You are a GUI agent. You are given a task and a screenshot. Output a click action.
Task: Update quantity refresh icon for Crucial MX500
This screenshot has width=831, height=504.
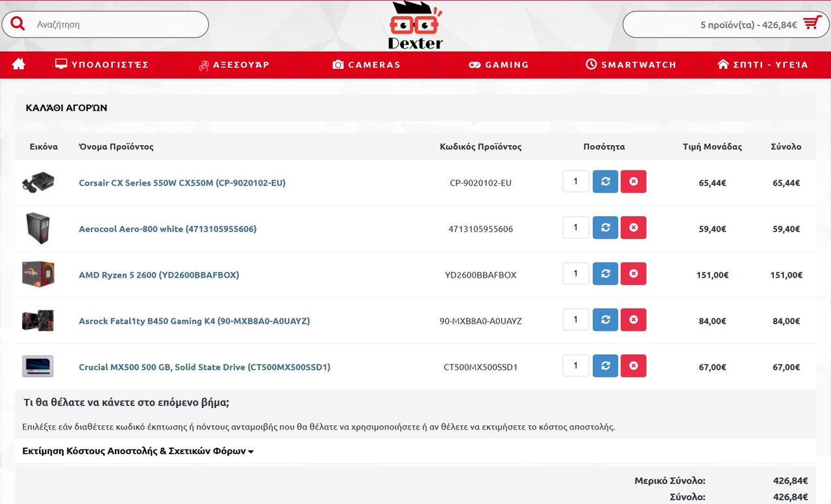pyautogui.click(x=605, y=366)
